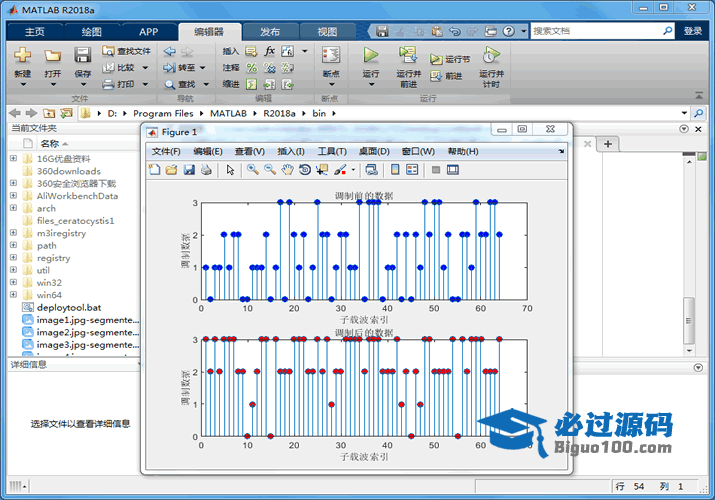The height and width of the screenshot is (500, 715).
Task: Click Find Files (查找文件)
Action: pyautogui.click(x=126, y=51)
